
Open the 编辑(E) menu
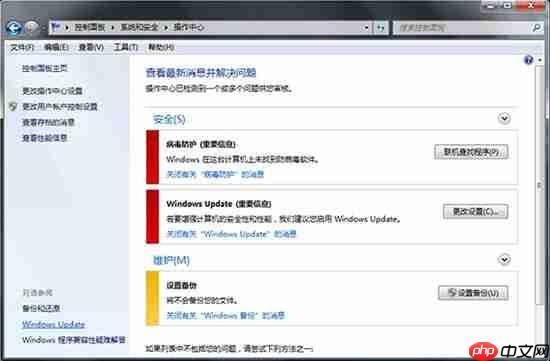coord(56,47)
